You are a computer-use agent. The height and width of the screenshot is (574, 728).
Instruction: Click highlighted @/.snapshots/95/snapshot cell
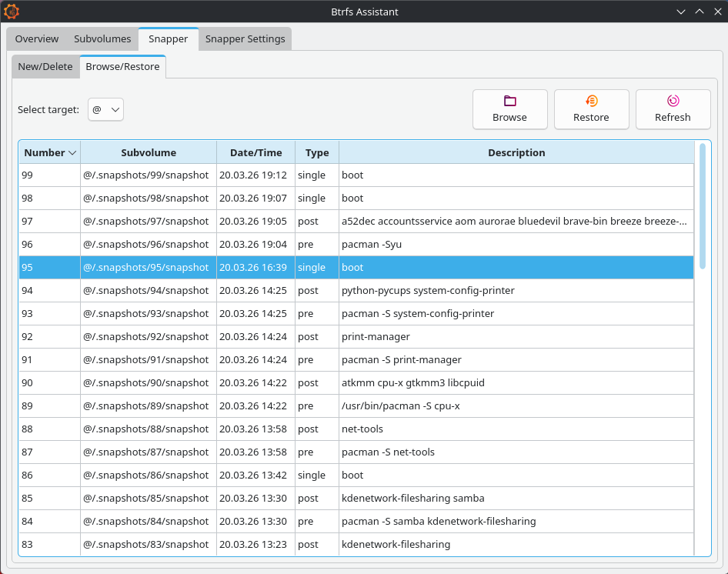149,268
